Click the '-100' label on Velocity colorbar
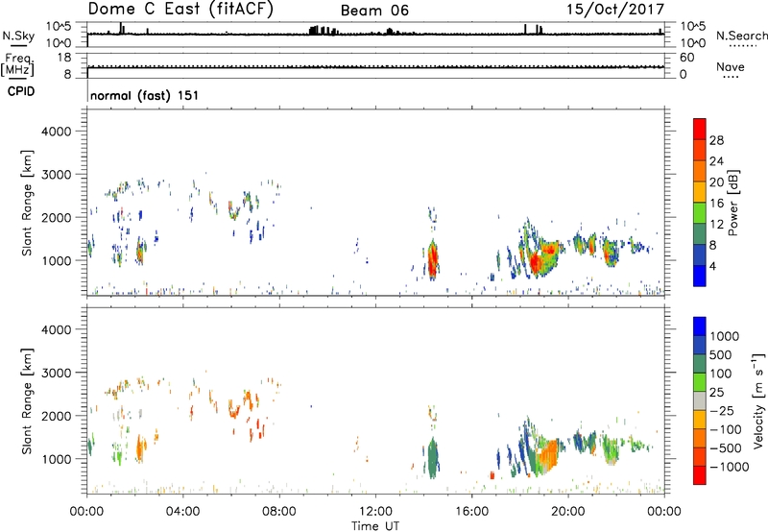The image size is (768, 532). (x=725, y=429)
